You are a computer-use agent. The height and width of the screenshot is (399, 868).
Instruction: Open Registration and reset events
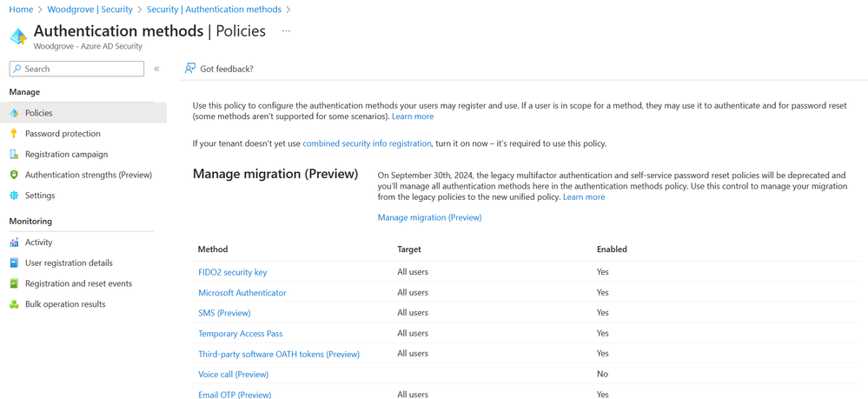78,283
